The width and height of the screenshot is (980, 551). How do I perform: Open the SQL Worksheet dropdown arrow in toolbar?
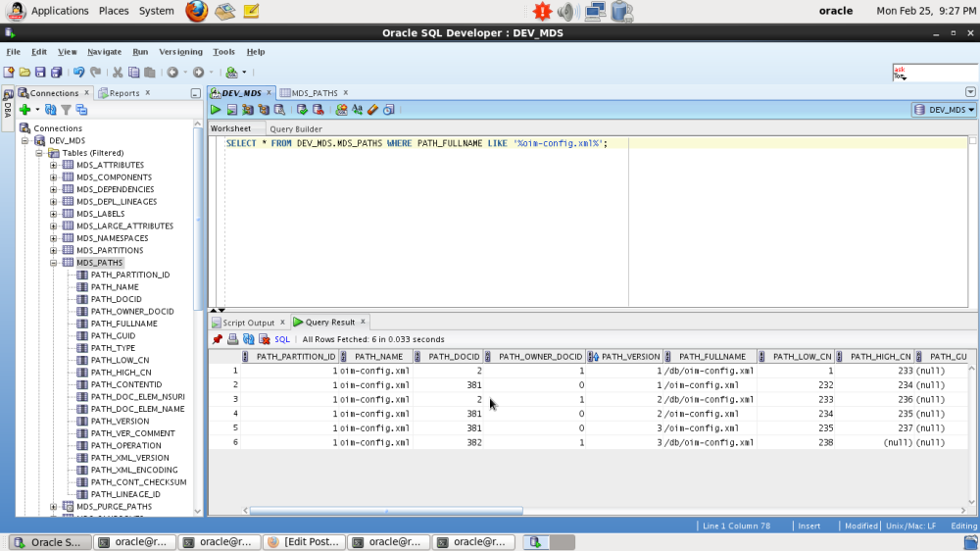pos(244,73)
